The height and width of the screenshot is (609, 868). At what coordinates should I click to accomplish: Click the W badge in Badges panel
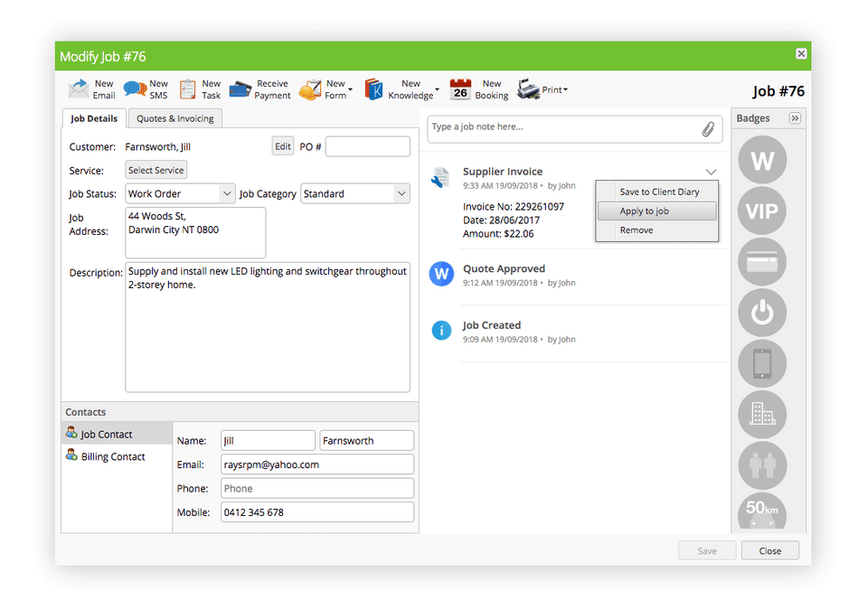(x=761, y=160)
